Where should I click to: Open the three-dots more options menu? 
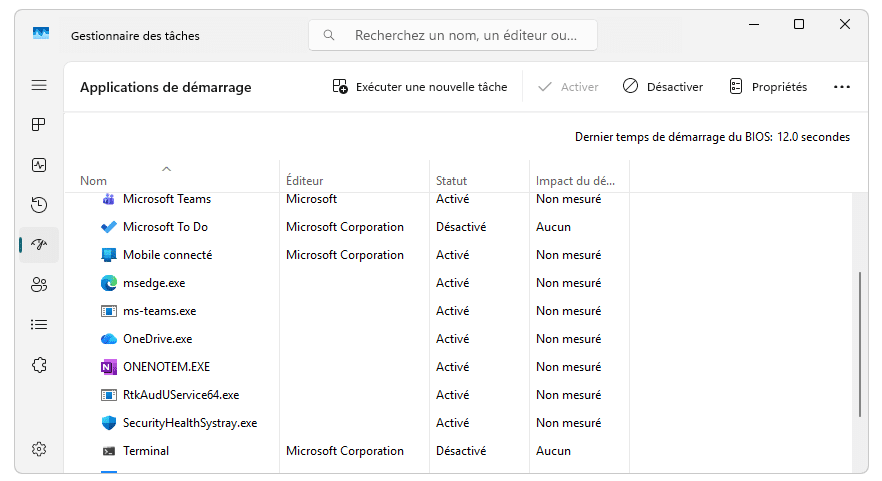(842, 87)
